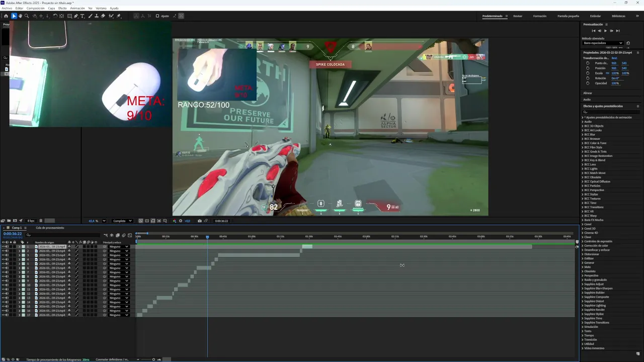
Task: Click the current time indicator in the timeline ruler
Action: click(207, 237)
